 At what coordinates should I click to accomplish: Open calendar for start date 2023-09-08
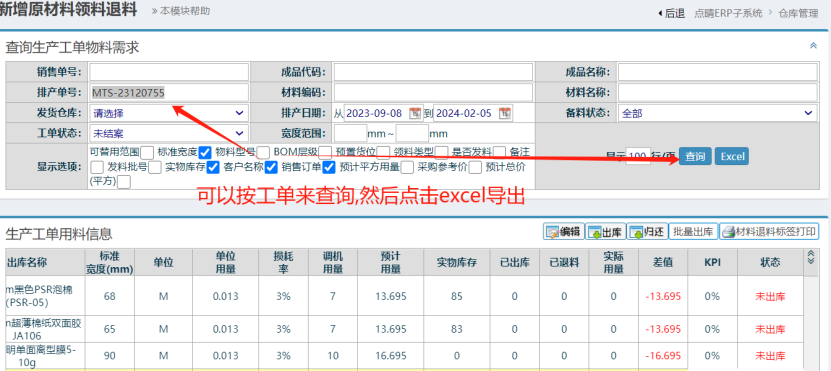(415, 112)
